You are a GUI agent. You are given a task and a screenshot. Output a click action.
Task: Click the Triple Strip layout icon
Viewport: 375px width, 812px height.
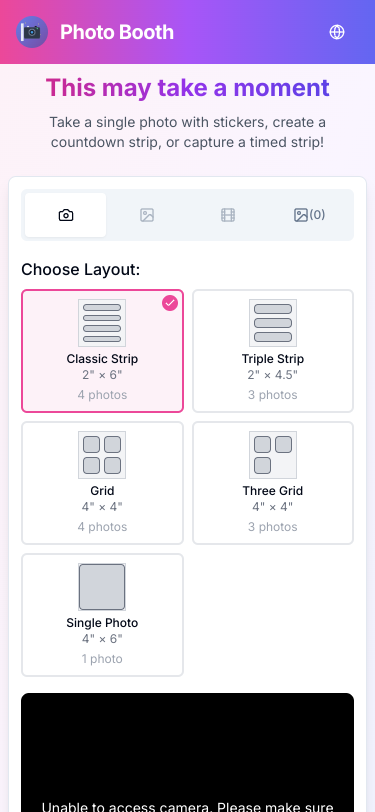coord(273,323)
